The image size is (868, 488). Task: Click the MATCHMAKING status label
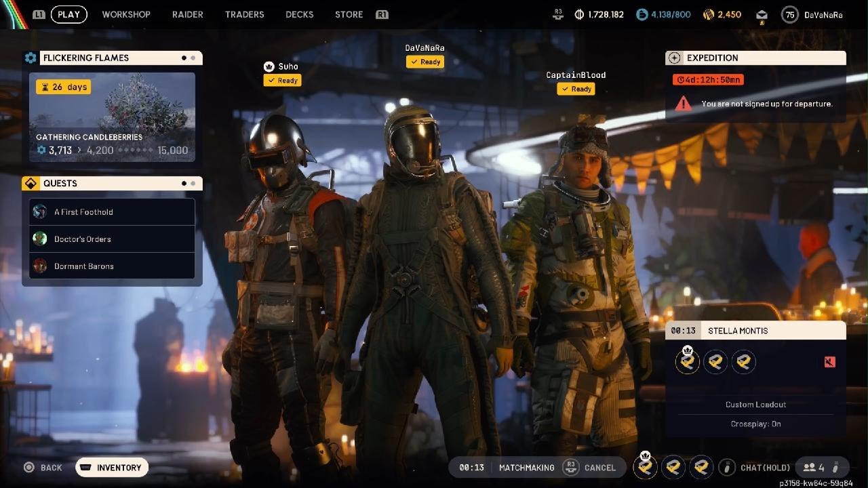527,468
